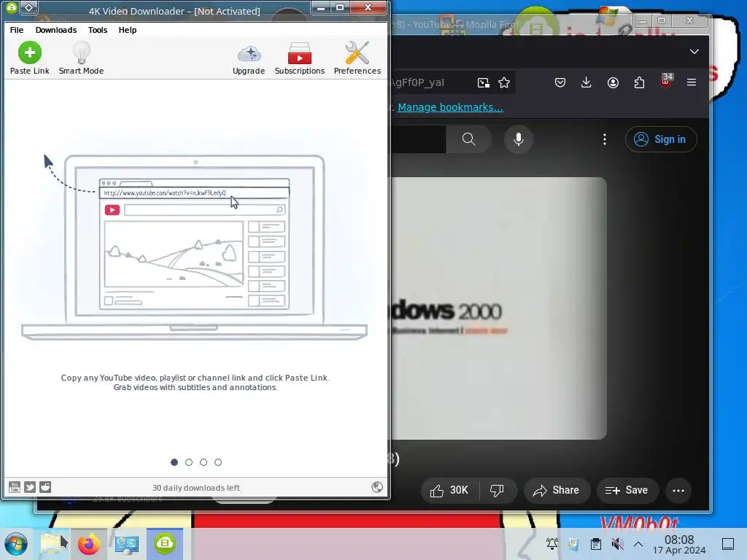Viewport: 747px width, 560px height.
Task: Open Firefox extensions puzzle icon
Action: tap(639, 82)
